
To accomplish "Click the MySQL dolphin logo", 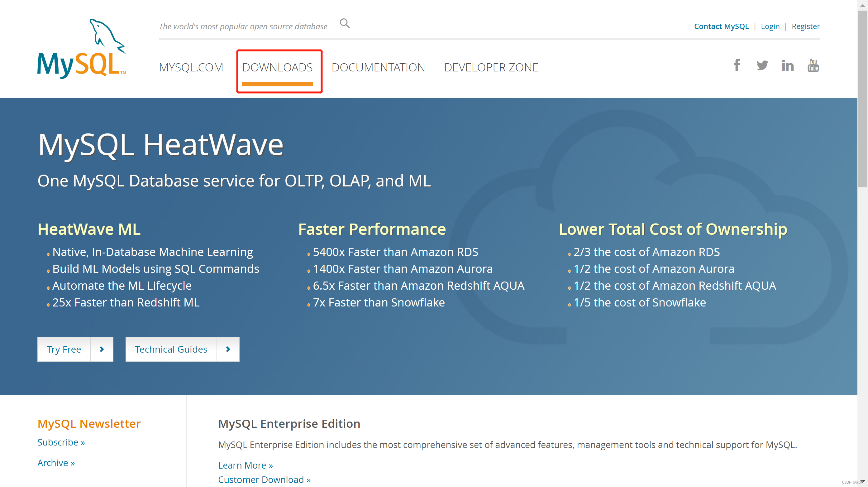I will pyautogui.click(x=82, y=48).
